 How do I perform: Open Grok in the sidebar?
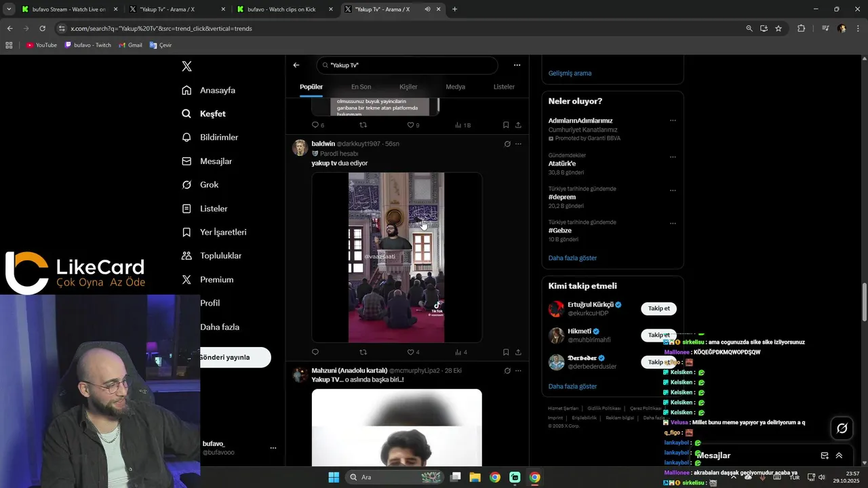coord(200,185)
